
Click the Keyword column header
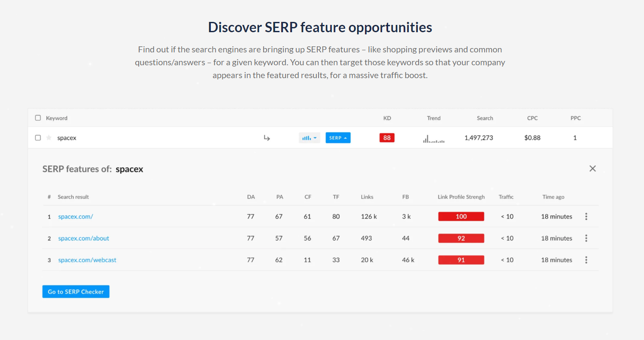[57, 118]
